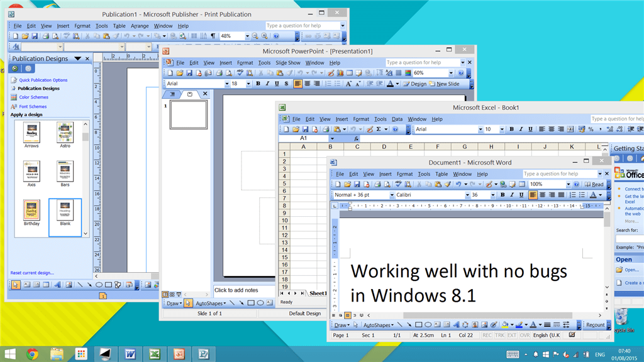The image size is (644, 362).
Task: Toggle Italic in the Excel toolbar
Action: [x=521, y=129]
